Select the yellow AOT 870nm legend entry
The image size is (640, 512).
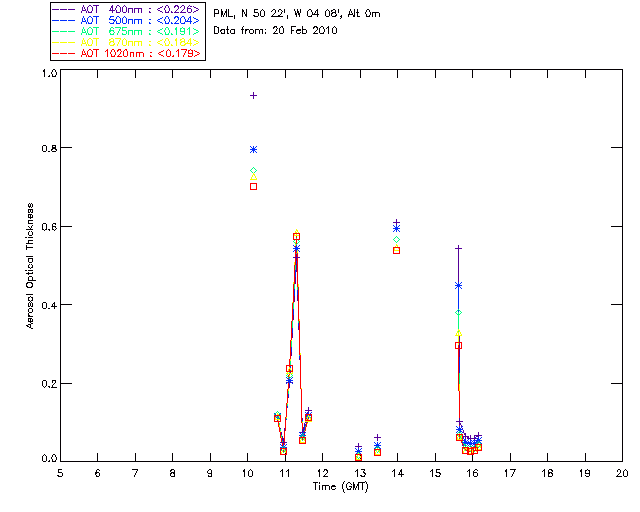[128, 43]
